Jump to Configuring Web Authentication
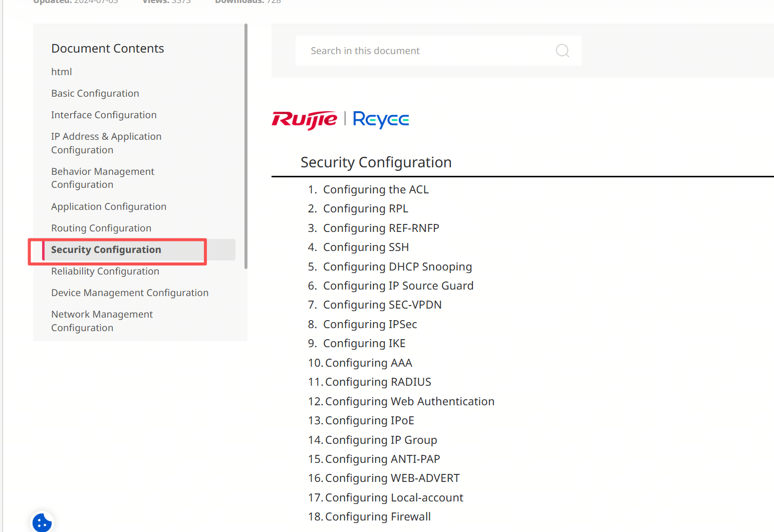 tap(409, 402)
